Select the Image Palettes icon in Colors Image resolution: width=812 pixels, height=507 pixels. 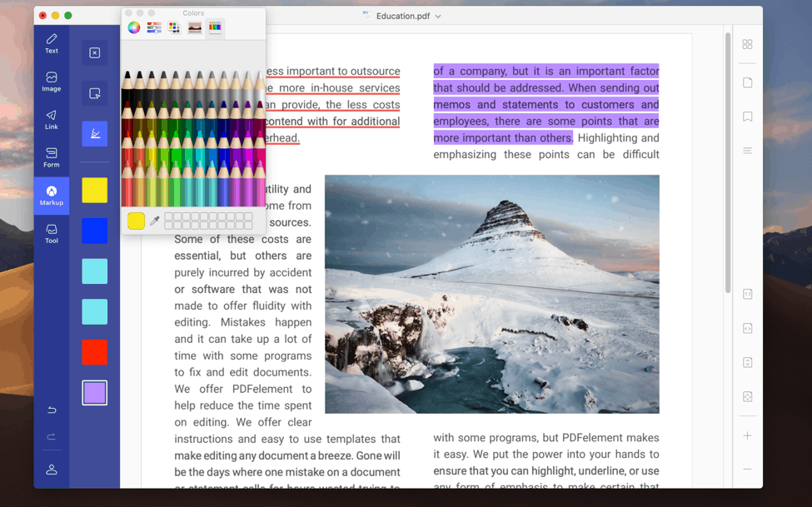point(194,27)
